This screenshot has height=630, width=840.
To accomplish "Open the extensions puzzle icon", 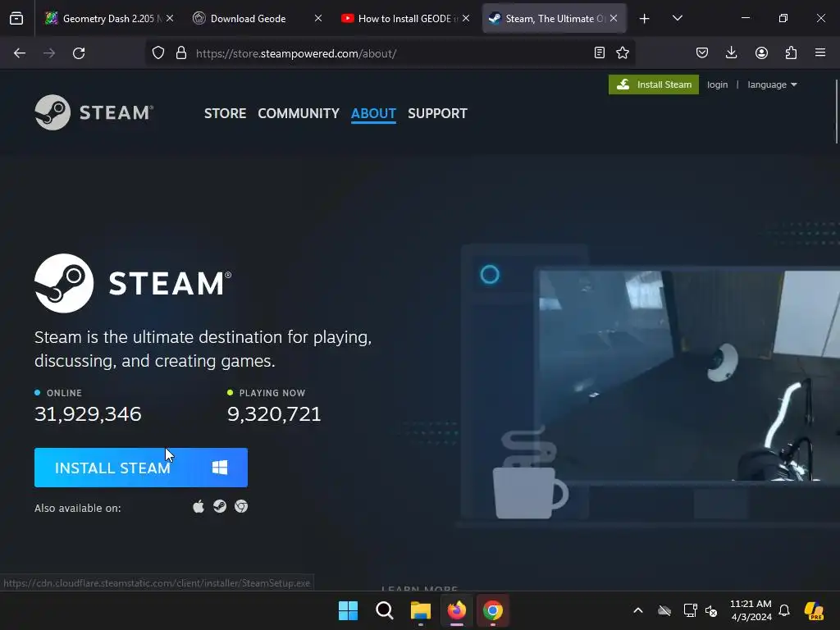I will point(791,52).
